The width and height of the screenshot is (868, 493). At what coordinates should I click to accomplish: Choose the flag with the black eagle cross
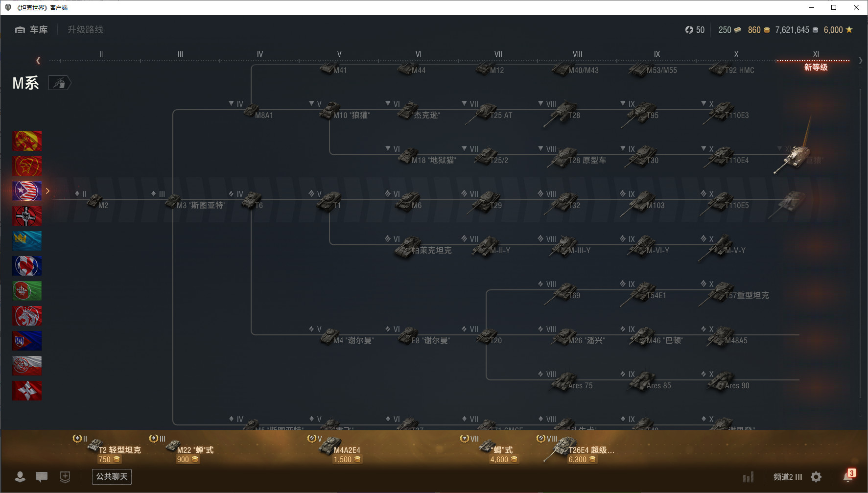click(x=27, y=216)
